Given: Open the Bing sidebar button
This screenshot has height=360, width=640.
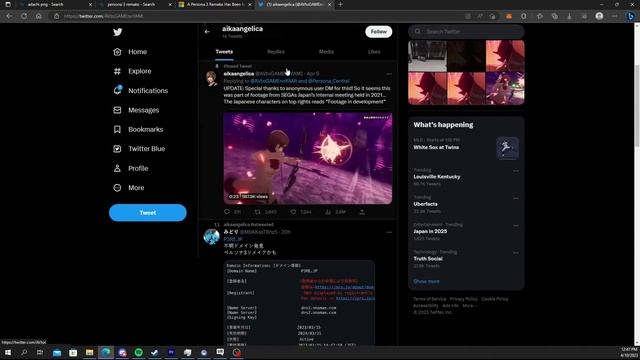Looking at the screenshot, I should point(631,16).
